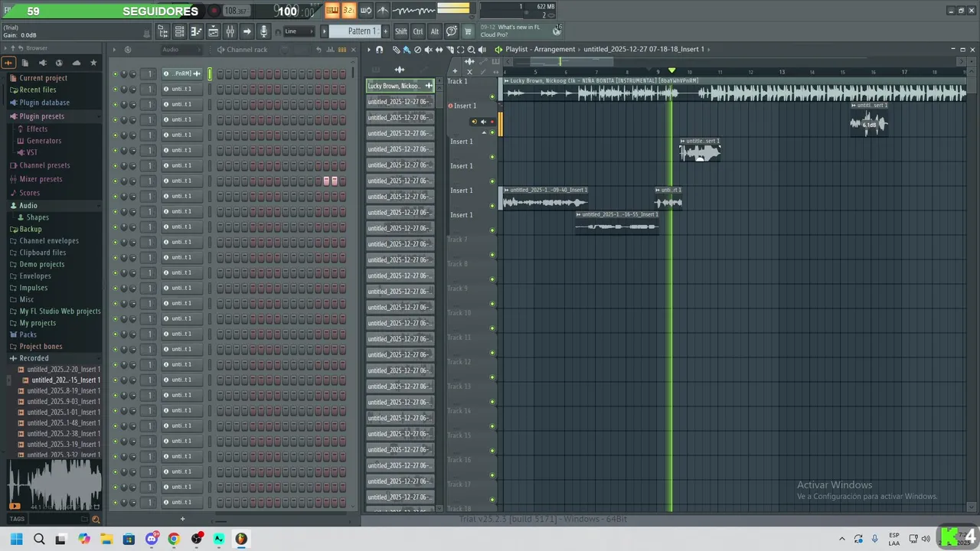Click the TAGS label in browser
The width and height of the screenshot is (980, 551).
pos(17,519)
